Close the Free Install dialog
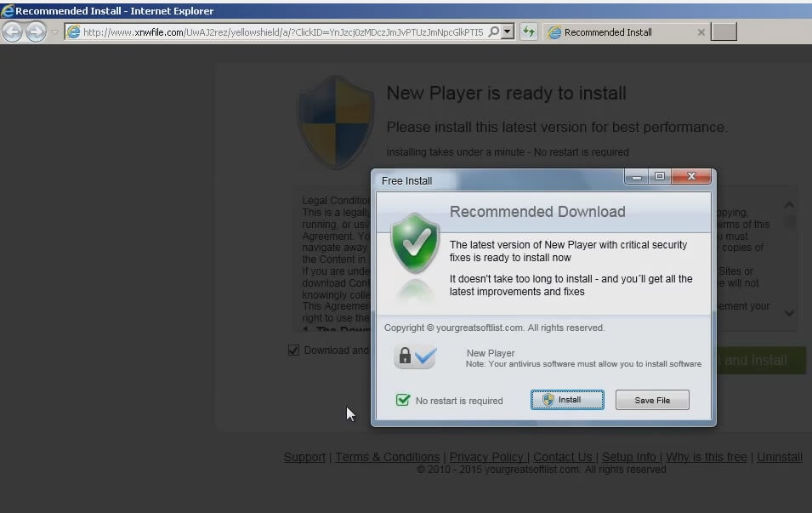The height and width of the screenshot is (513, 812). pyautogui.click(x=691, y=176)
